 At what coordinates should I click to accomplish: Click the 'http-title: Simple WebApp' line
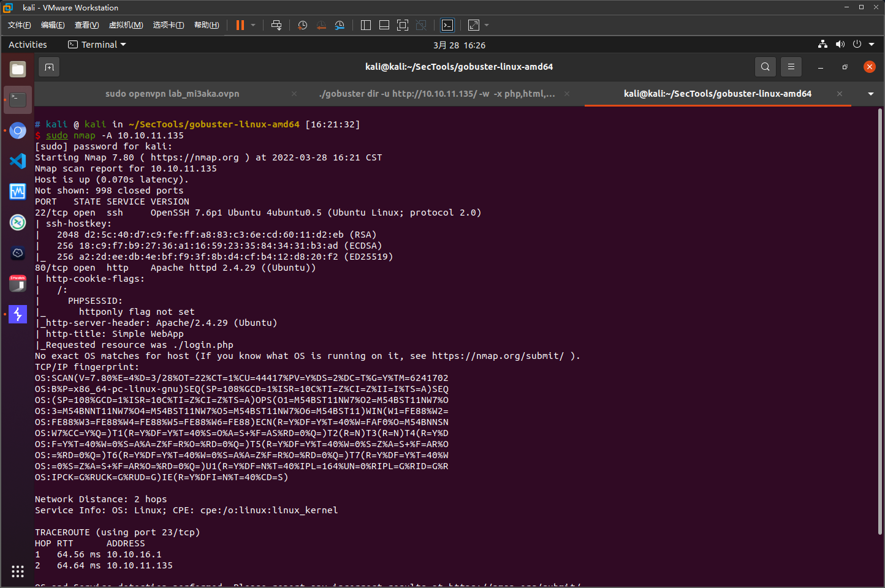pyautogui.click(x=115, y=334)
